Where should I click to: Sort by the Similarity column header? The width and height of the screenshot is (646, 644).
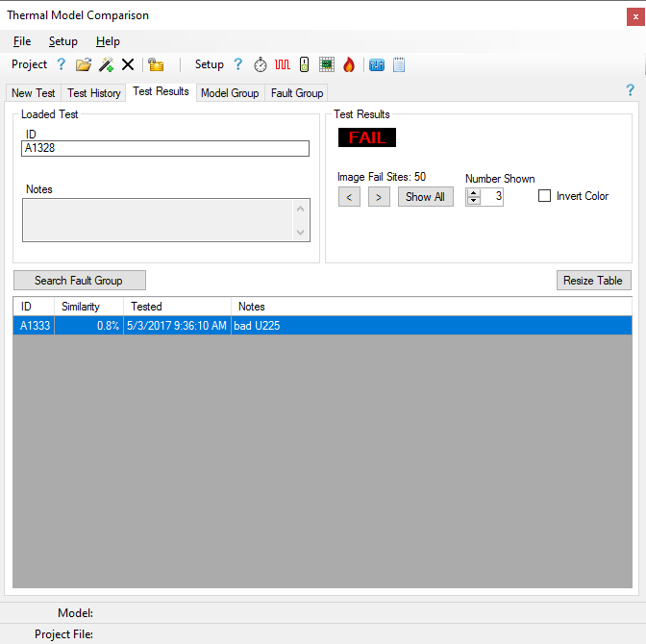click(x=89, y=307)
